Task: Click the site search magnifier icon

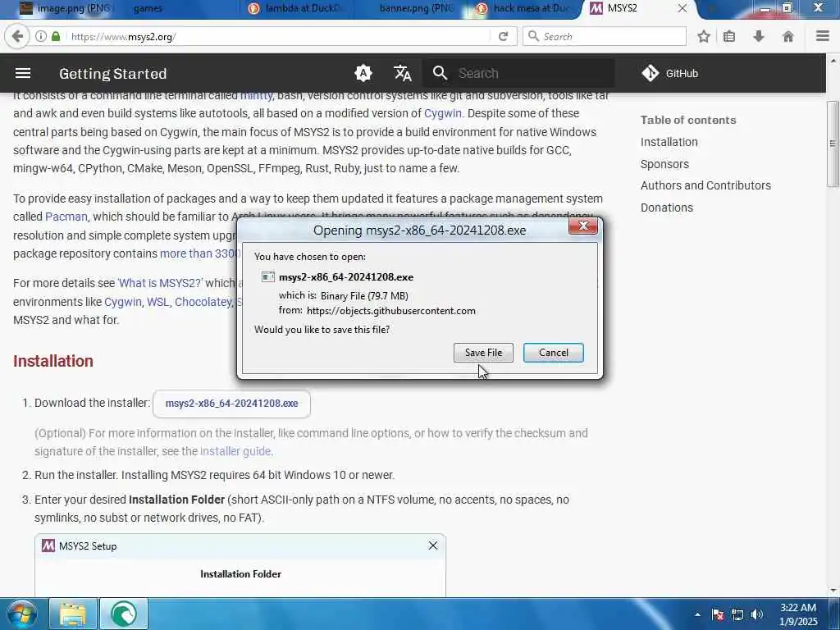Action: pyautogui.click(x=440, y=73)
